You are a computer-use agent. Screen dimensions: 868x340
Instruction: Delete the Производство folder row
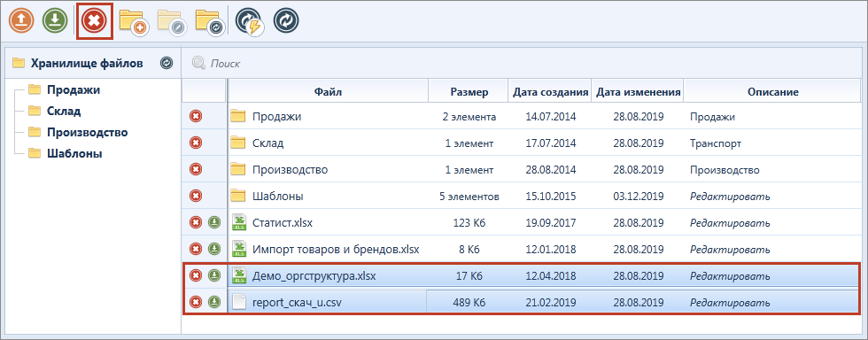(196, 169)
